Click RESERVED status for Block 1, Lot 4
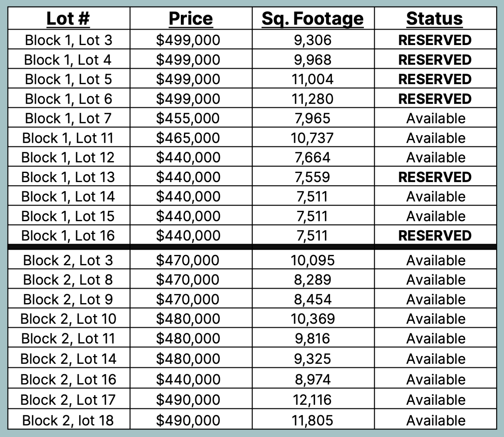 click(x=435, y=60)
